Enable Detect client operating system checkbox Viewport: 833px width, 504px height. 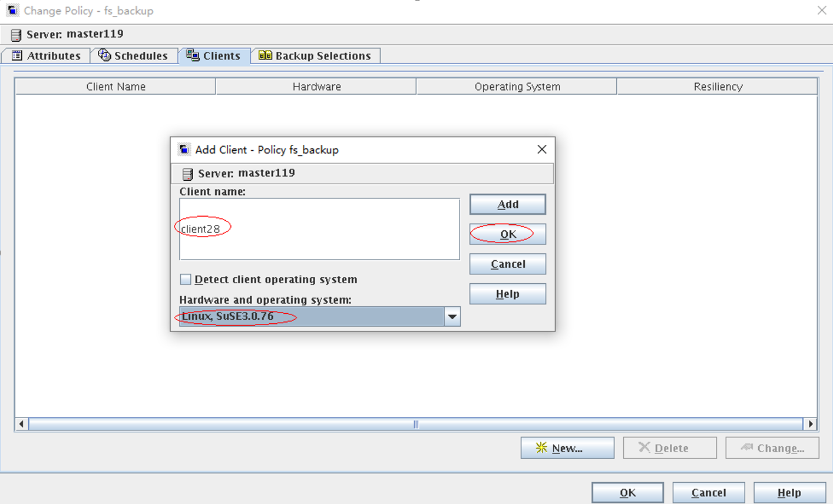click(186, 279)
